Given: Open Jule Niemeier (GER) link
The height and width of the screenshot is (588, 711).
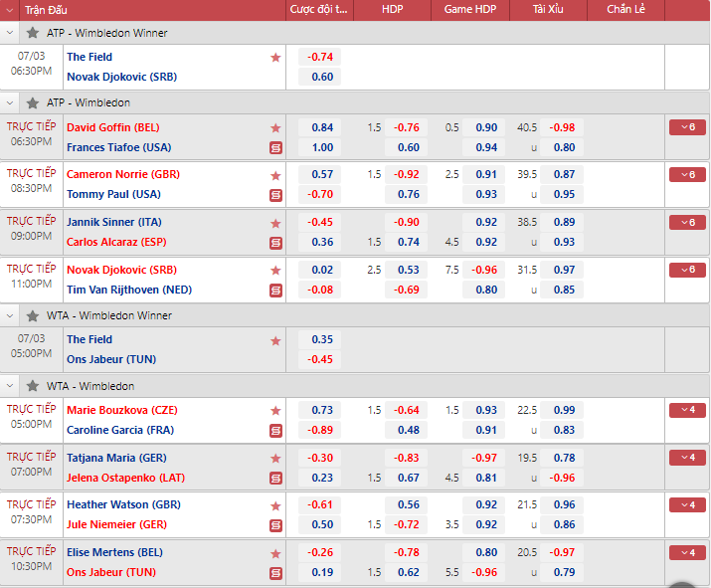Looking at the screenshot, I should coord(116,525).
